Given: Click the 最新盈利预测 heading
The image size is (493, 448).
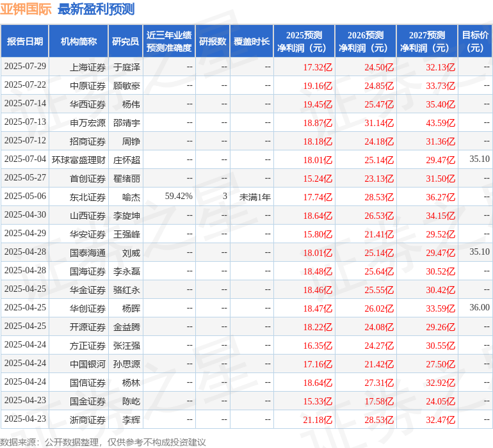Looking at the screenshot, I should tap(96, 9).
